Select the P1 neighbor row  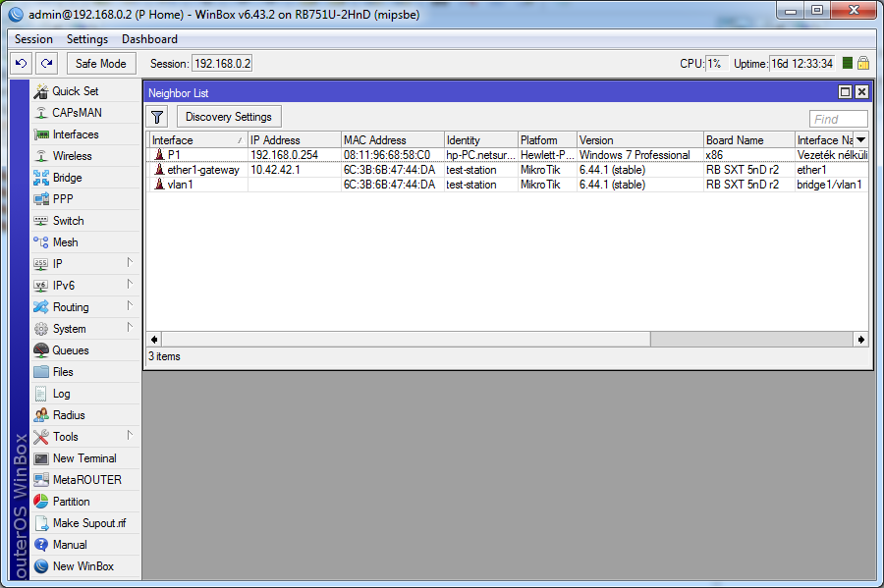[x=508, y=155]
